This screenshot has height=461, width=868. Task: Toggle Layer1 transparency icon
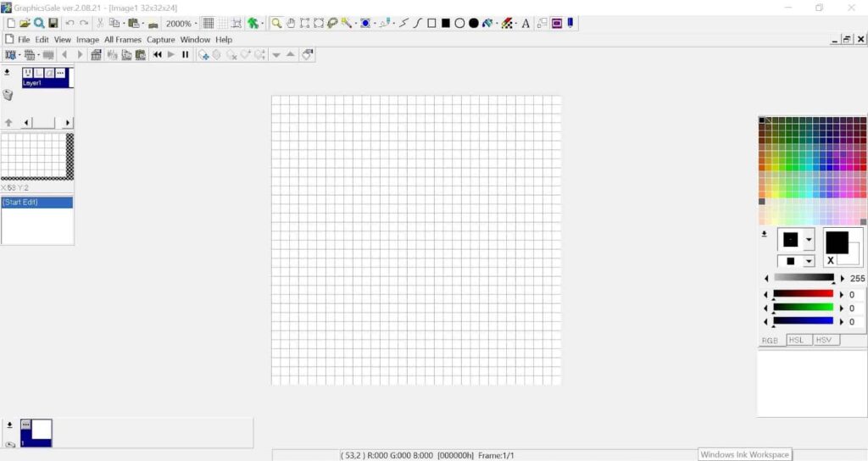pos(49,73)
